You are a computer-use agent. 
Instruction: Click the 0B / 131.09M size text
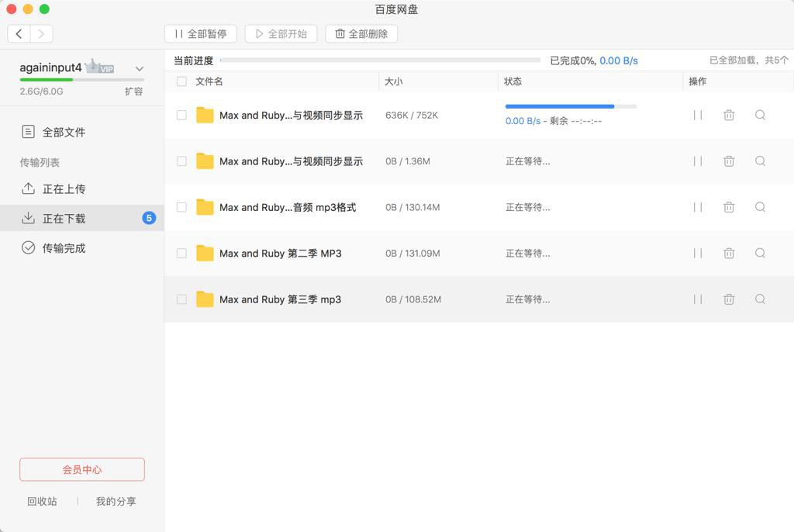[413, 254]
